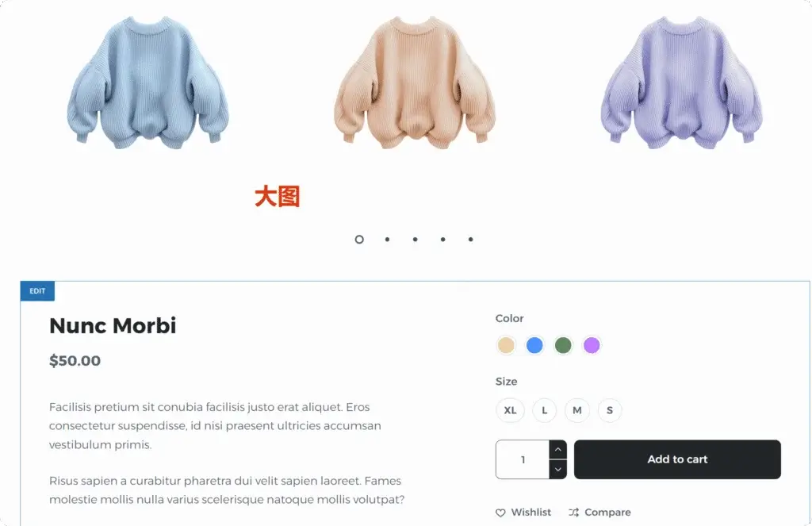
Task: Choose the beige color swatch
Action: click(506, 345)
